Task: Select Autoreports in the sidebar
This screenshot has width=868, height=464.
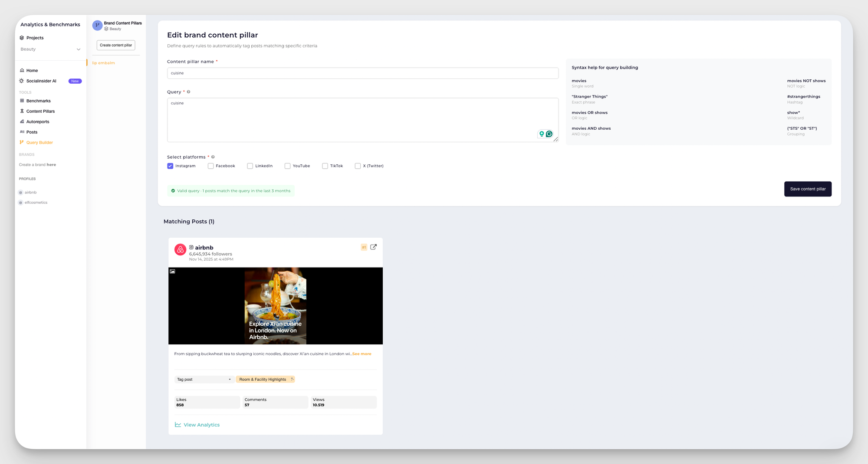Action: pos(39,121)
